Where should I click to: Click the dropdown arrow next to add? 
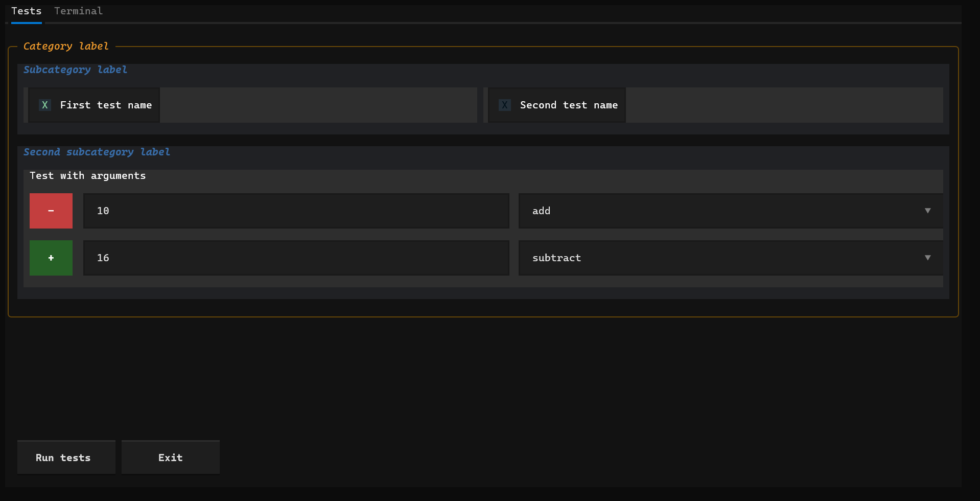point(928,211)
